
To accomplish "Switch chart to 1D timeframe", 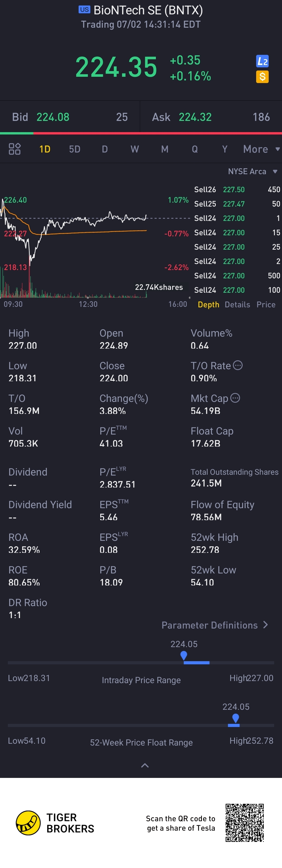I will (45, 149).
